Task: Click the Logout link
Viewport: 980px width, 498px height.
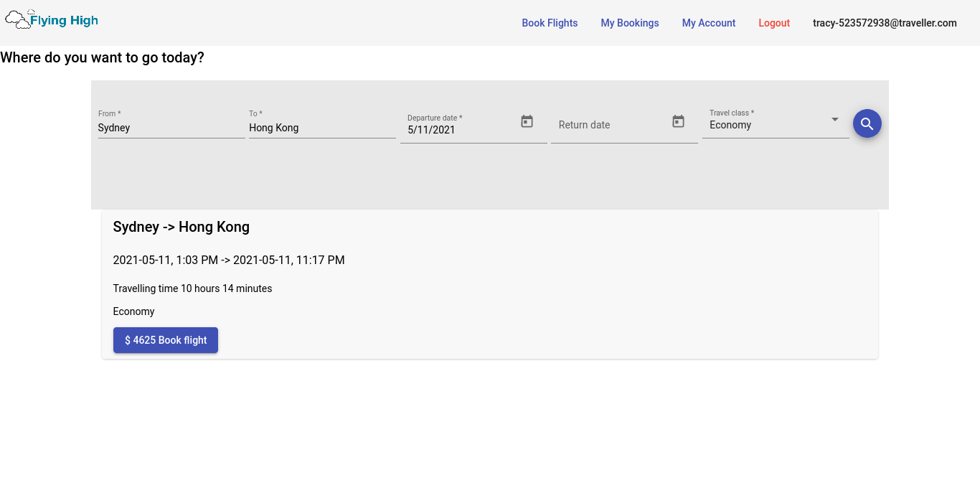Action: (x=774, y=23)
